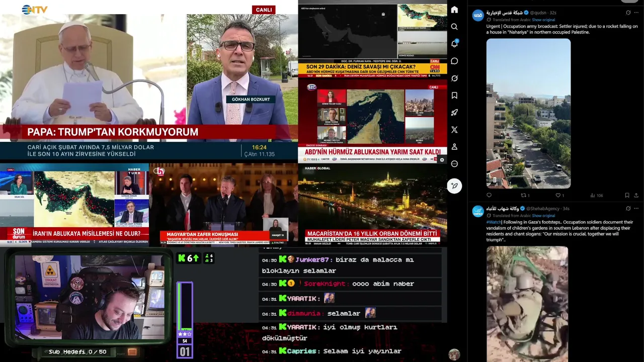
Task: Open the Messages chat bubble icon
Action: click(454, 61)
